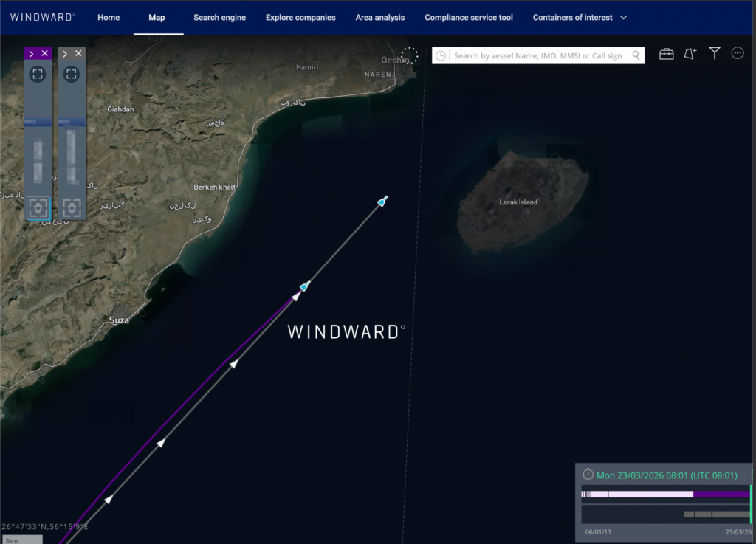The width and height of the screenshot is (756, 544).
Task: Go to Search engine tab
Action: pos(219,18)
